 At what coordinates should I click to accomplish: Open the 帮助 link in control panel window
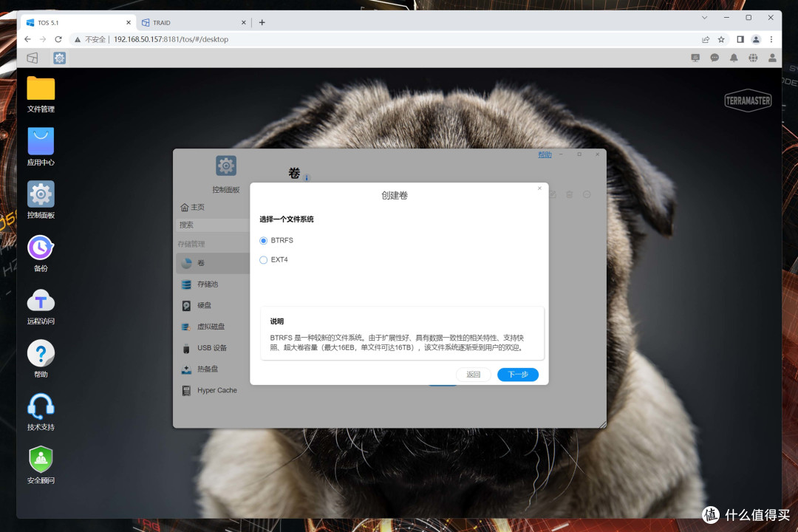[545, 154]
